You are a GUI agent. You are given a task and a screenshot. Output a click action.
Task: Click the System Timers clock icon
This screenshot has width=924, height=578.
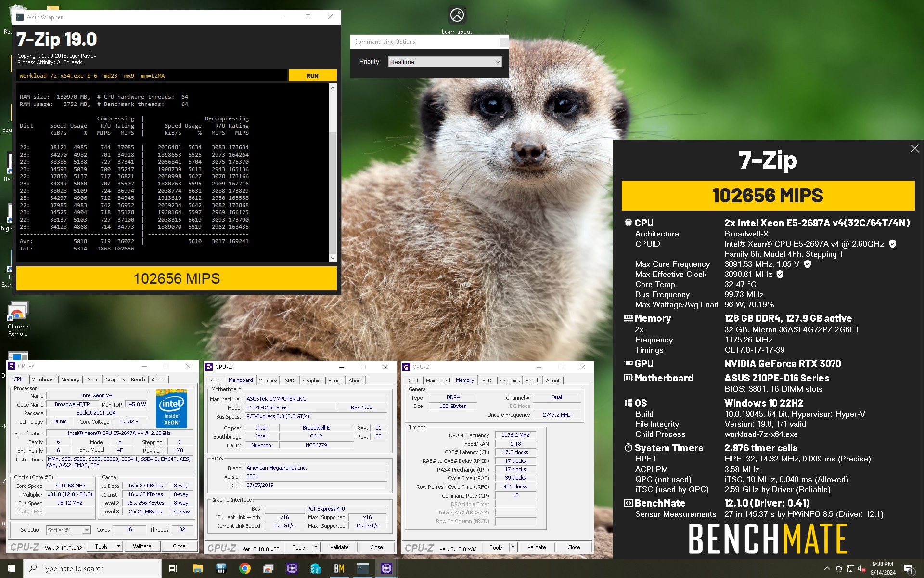click(x=628, y=448)
